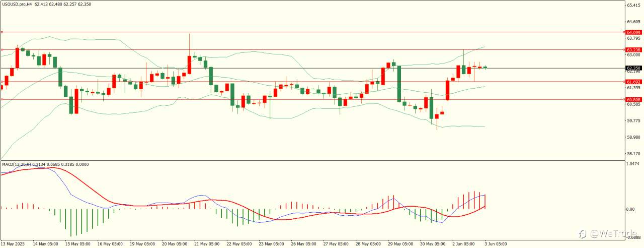Click the 15 May 05:00 time label
Screen dimensions: 644x248
tap(77, 244)
